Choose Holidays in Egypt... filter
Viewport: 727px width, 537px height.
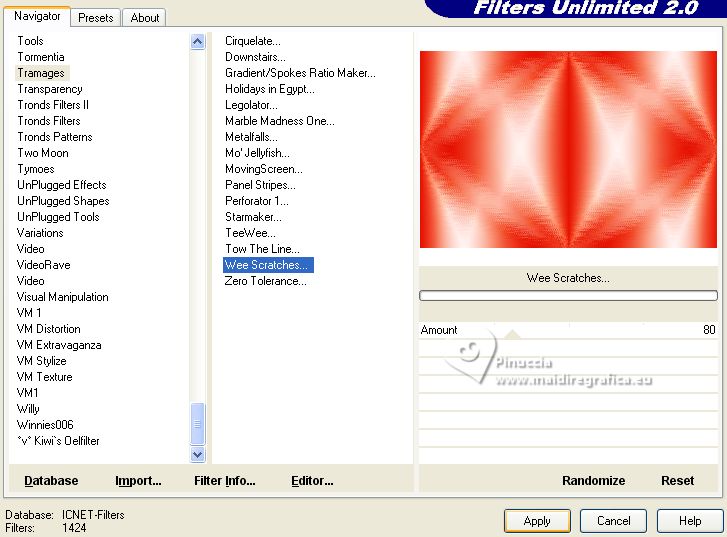tap(269, 89)
